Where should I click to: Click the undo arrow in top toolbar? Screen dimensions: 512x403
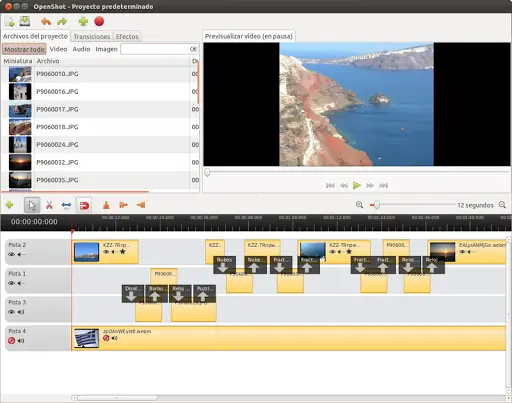coord(46,22)
